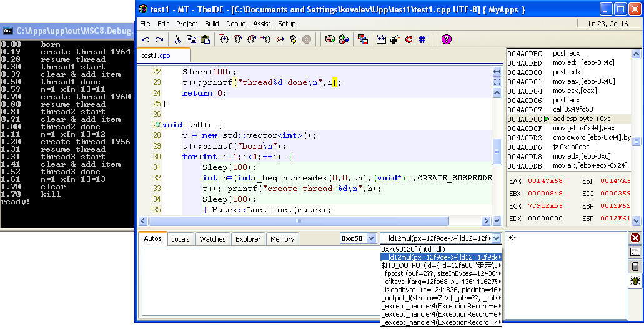Toggle the bug debug pane button
644x329 pixels.
pos(635,281)
